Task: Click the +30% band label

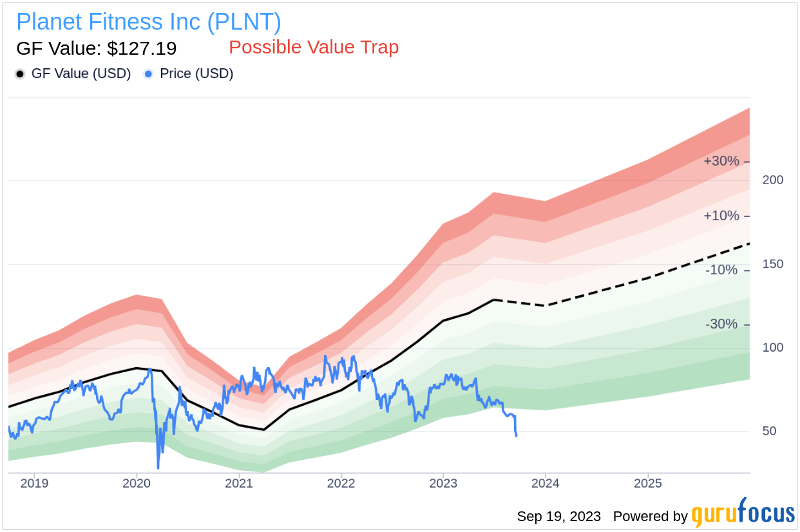Action: click(721, 161)
